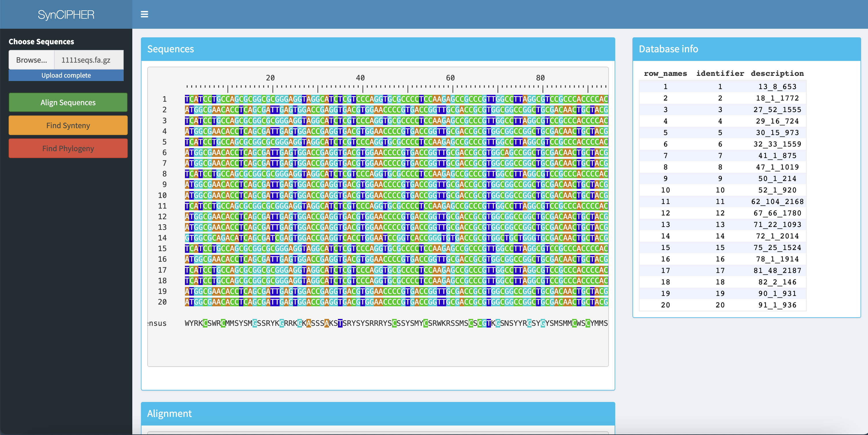Select the Alignment panel header

pyautogui.click(x=378, y=413)
